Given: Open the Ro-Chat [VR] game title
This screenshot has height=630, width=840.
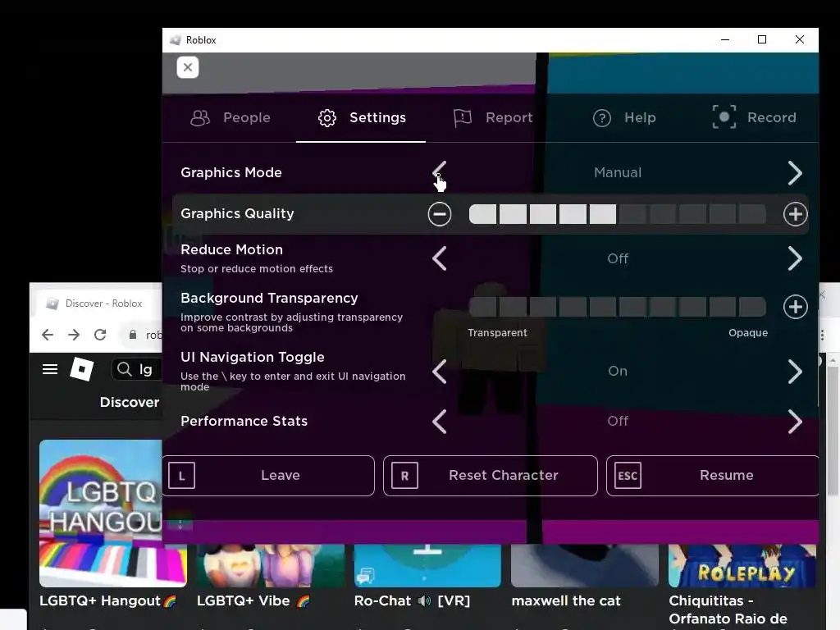Looking at the screenshot, I should click(412, 601).
